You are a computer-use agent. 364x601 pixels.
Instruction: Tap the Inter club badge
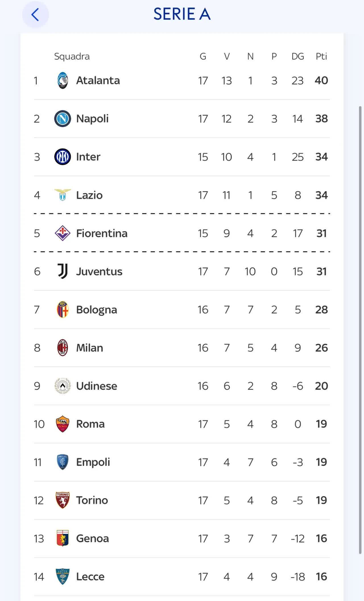[63, 157]
